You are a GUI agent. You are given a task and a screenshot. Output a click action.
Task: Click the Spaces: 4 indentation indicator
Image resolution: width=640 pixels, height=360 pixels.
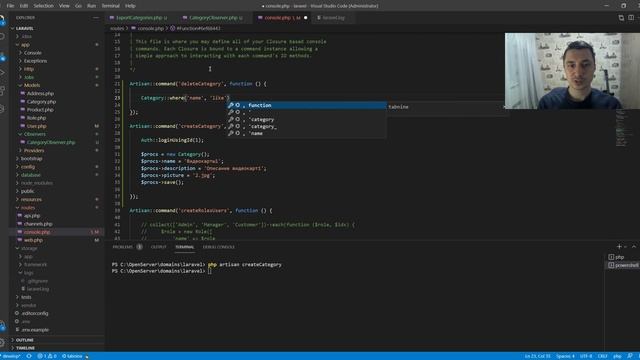tap(565, 356)
